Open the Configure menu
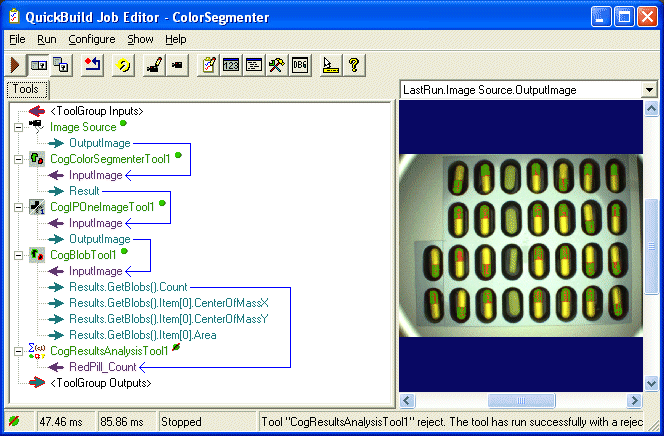 pos(92,39)
